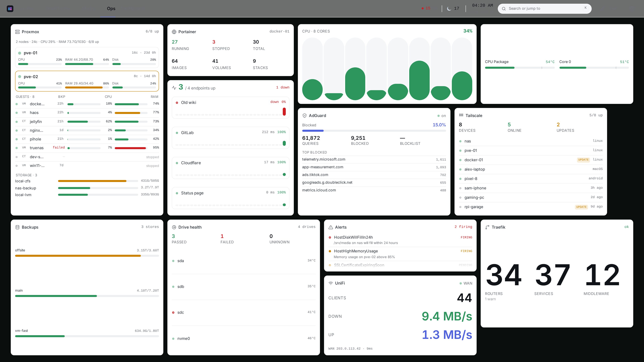This screenshot has width=644, height=362.
Task: Click the Traefik route icon
Action: 487,227
